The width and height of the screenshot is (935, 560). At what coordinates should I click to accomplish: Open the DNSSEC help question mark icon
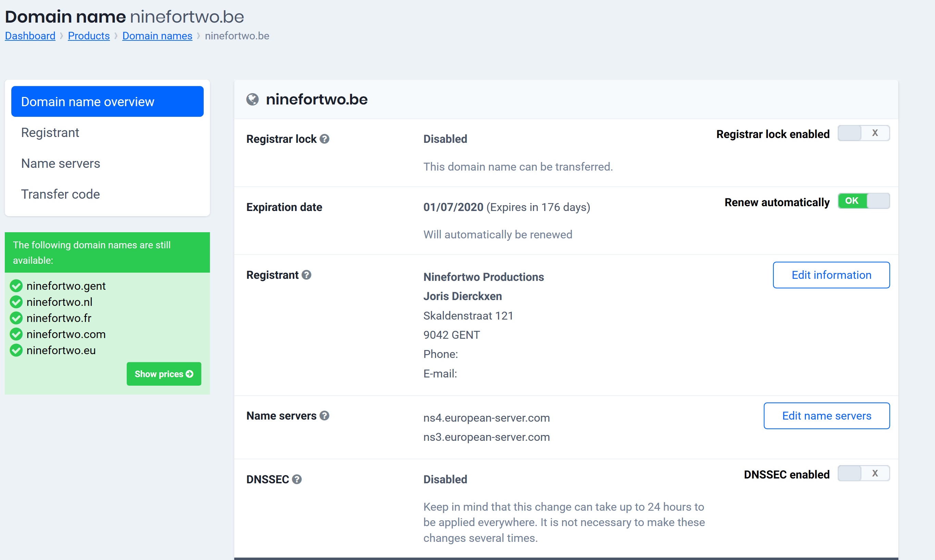pyautogui.click(x=297, y=479)
